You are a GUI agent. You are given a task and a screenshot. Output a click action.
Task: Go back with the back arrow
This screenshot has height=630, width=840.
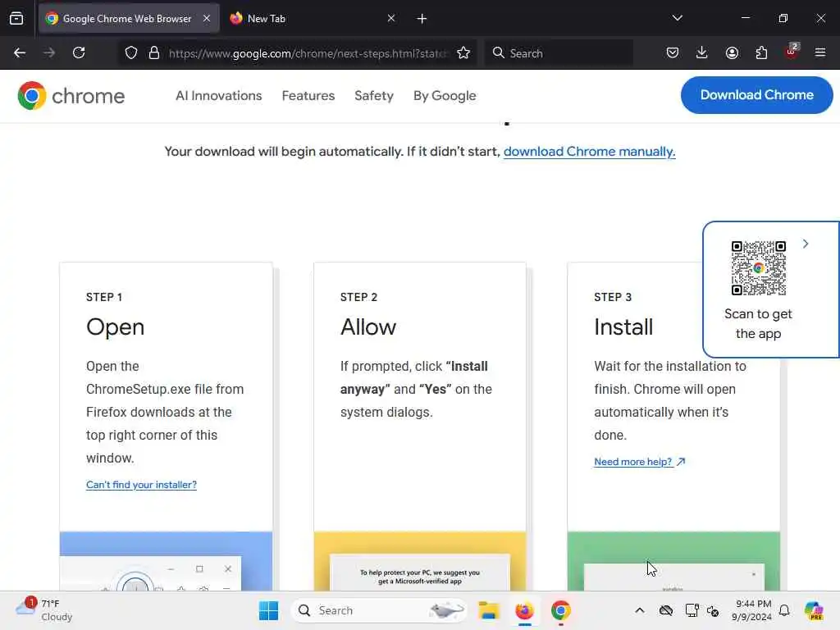point(20,52)
